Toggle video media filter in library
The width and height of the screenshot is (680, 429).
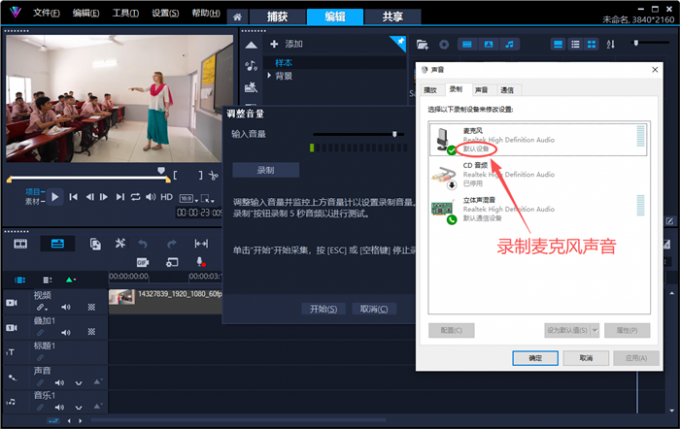pyautogui.click(x=467, y=44)
